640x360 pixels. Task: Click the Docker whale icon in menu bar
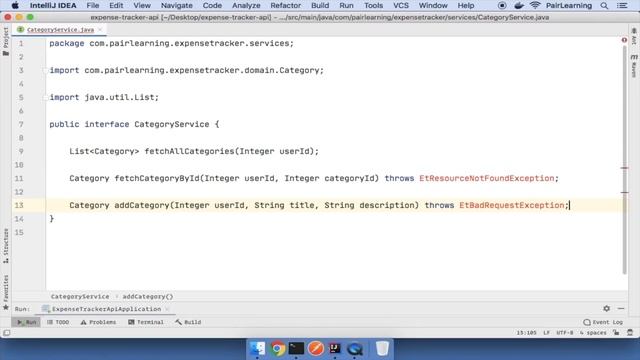coord(519,5)
